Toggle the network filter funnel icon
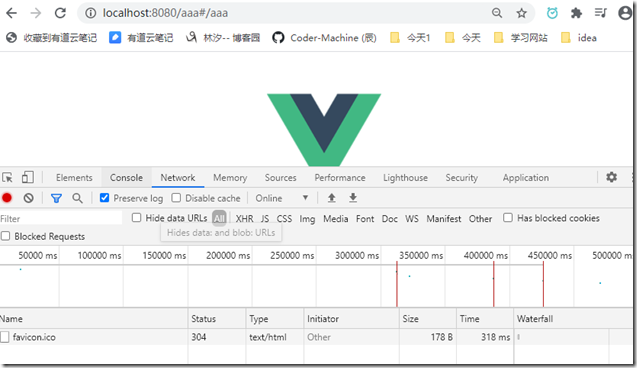This screenshot has height=368, width=637. (56, 198)
